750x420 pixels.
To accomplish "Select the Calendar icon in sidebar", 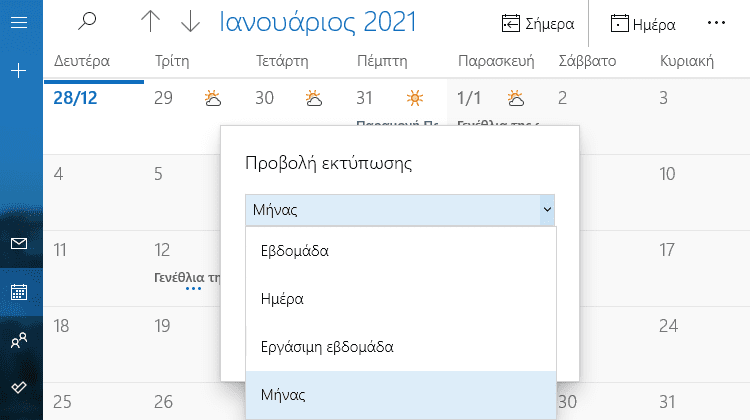I will point(19,292).
